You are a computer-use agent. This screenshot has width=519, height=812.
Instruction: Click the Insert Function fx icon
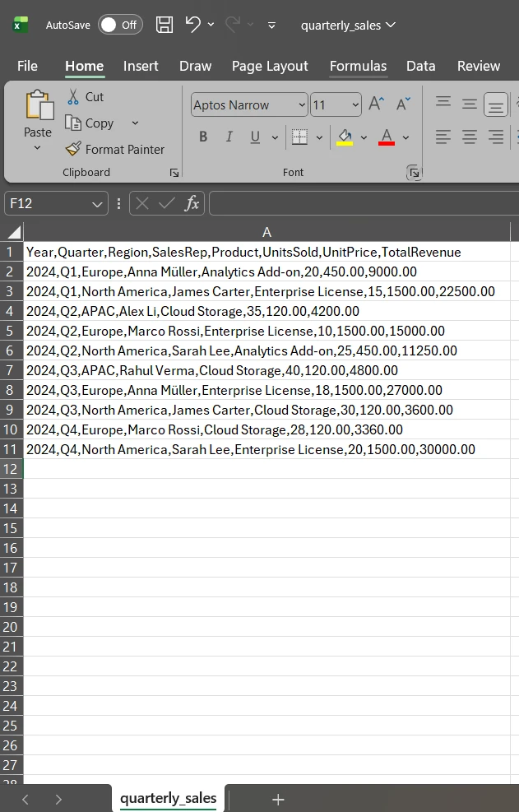coord(192,204)
